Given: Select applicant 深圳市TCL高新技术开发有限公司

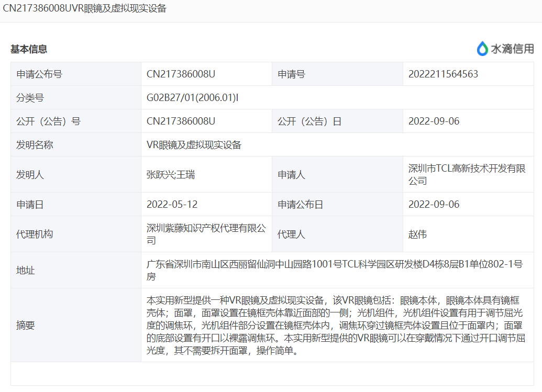Looking at the screenshot, I should [467, 174].
